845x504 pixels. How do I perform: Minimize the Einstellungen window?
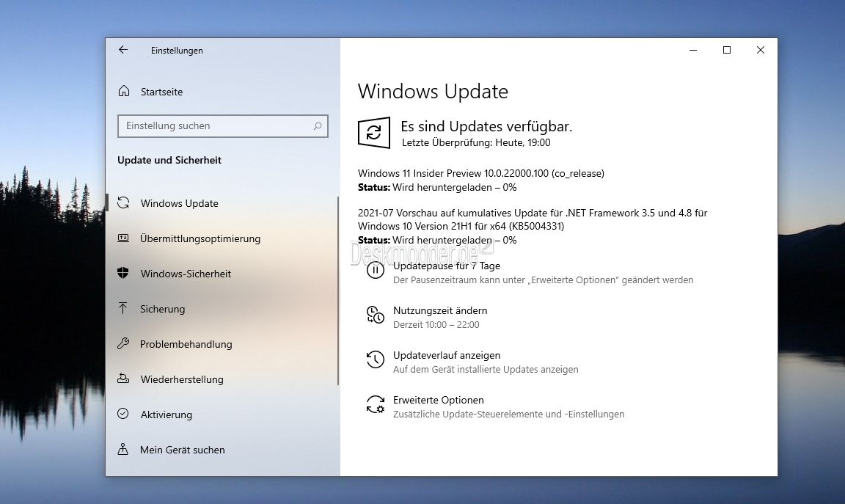coord(693,50)
